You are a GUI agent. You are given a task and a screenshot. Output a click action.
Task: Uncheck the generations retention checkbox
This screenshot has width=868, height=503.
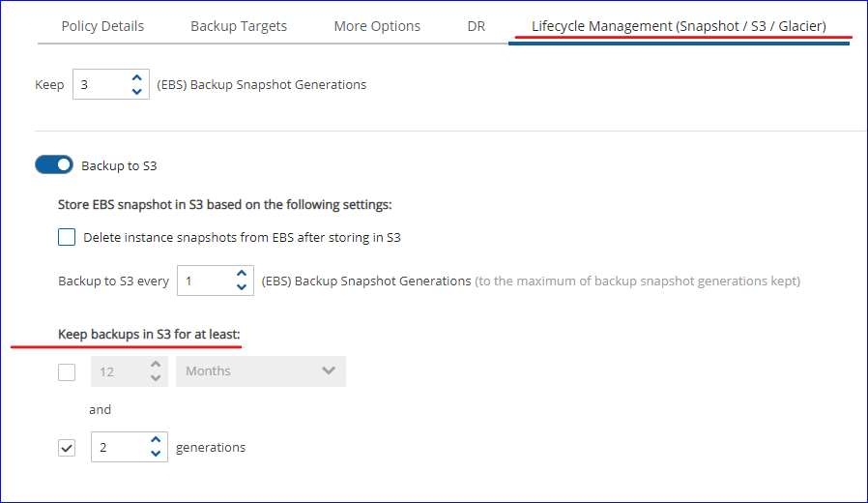click(67, 448)
